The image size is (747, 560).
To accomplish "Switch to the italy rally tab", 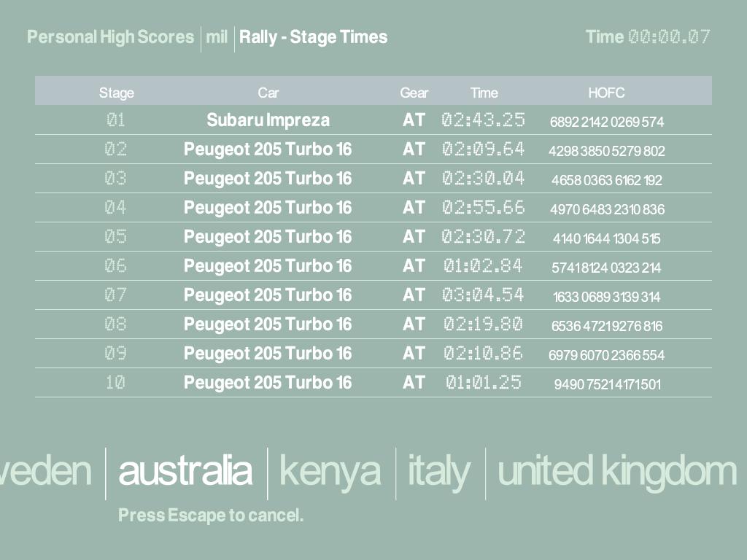I will point(438,471).
